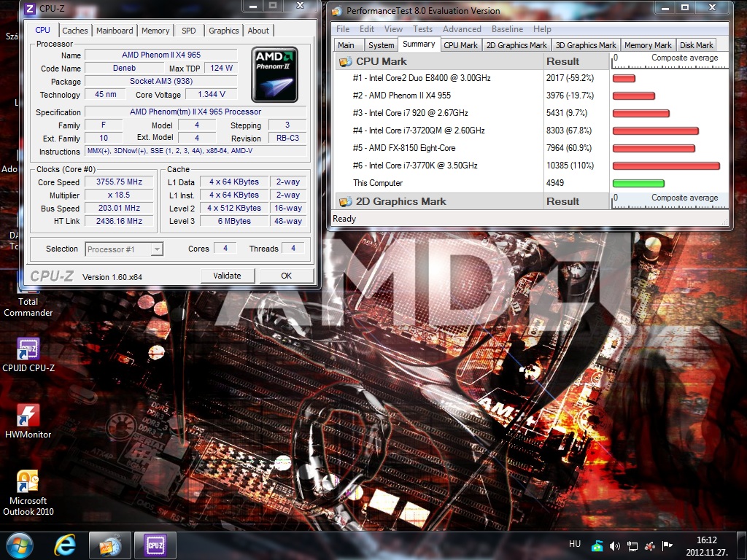
Task: Open the Caches tab in CPU-Z
Action: click(x=75, y=31)
